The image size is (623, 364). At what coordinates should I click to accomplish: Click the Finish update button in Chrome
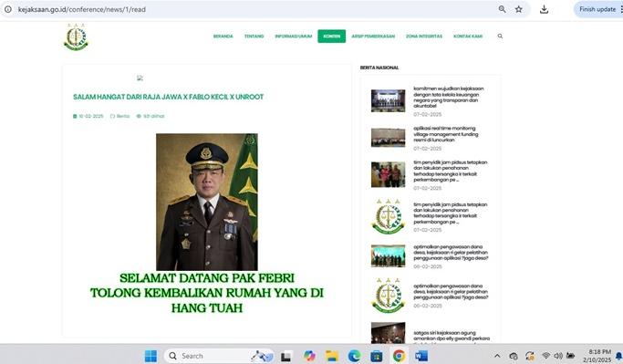coord(597,9)
